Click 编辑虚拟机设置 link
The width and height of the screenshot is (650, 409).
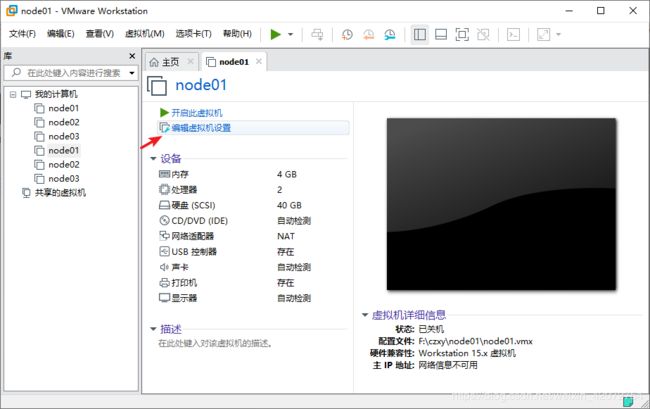click(201, 128)
